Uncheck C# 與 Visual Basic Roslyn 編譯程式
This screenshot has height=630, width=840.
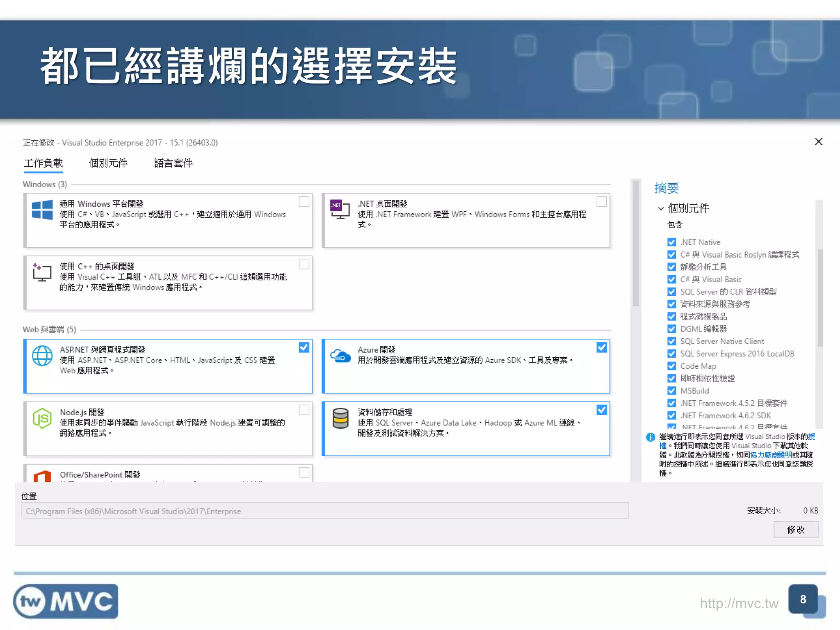[x=671, y=255]
